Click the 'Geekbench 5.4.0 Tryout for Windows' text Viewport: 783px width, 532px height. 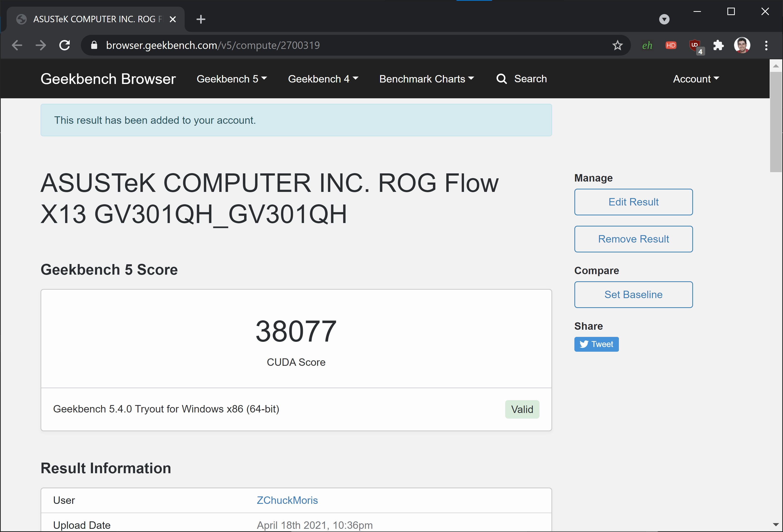coord(166,409)
